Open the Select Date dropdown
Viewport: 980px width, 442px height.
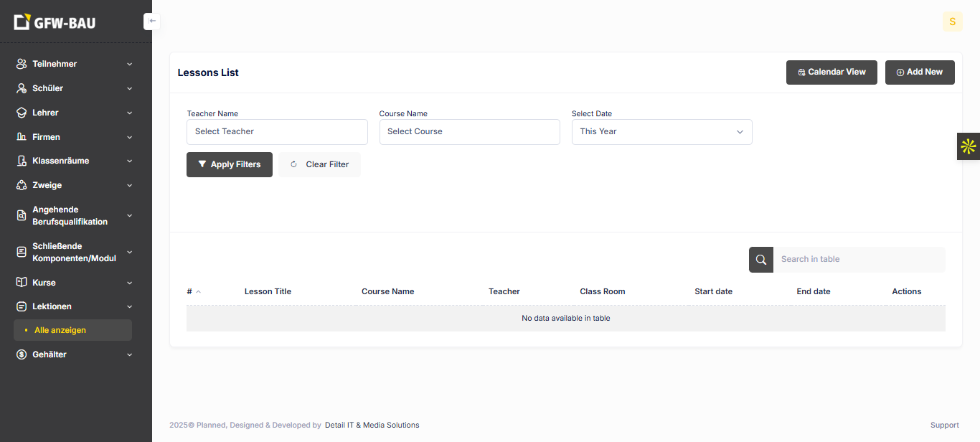click(x=661, y=132)
